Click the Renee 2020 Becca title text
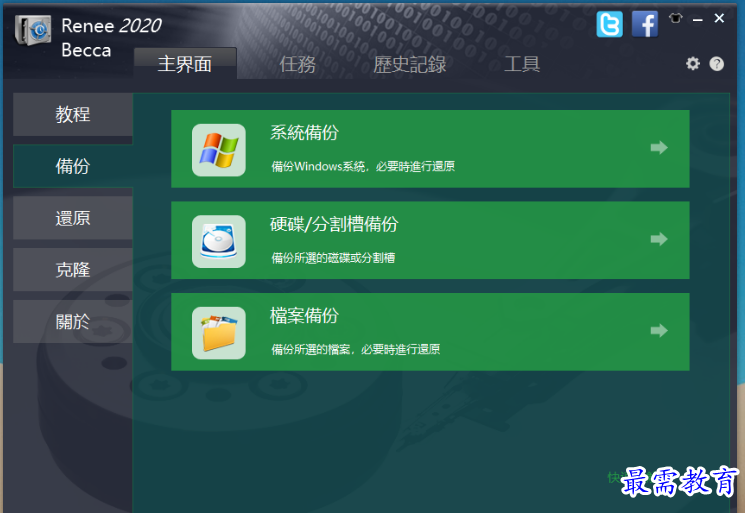745x513 pixels. (x=111, y=38)
